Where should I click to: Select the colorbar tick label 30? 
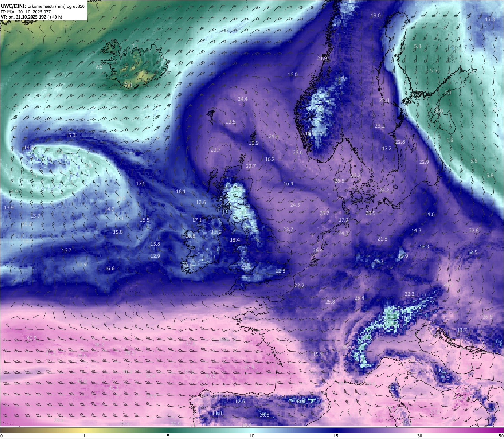click(420, 436)
